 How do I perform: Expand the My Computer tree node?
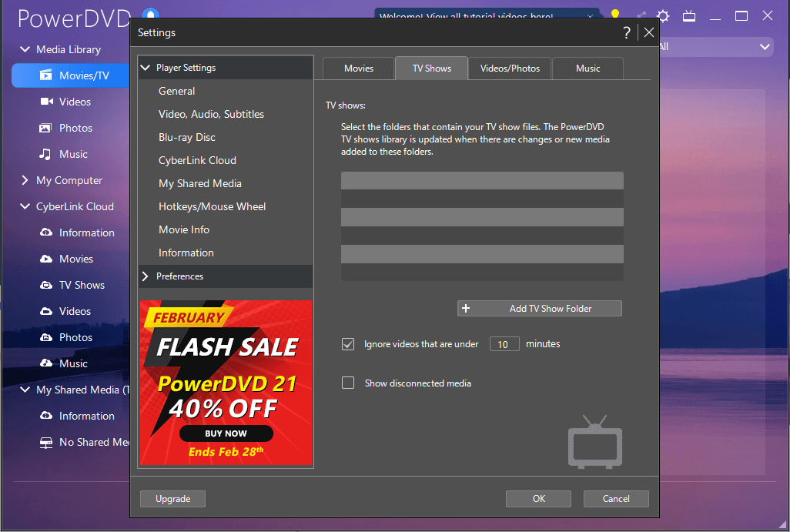[25, 180]
